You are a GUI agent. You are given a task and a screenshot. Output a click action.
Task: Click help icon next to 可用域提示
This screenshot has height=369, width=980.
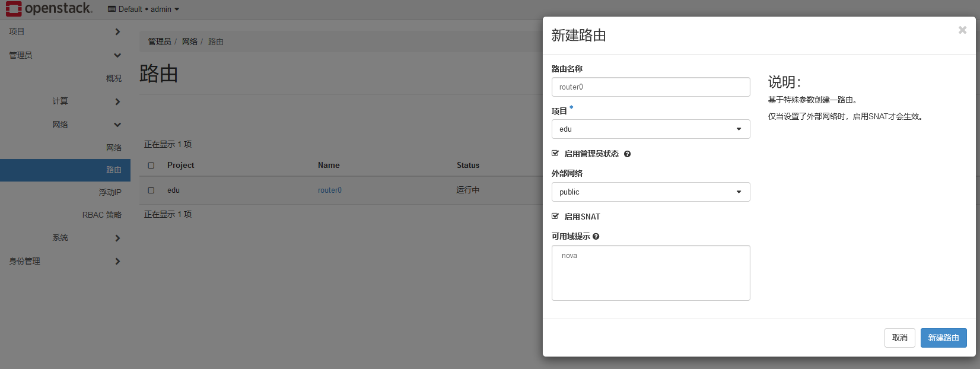point(596,237)
